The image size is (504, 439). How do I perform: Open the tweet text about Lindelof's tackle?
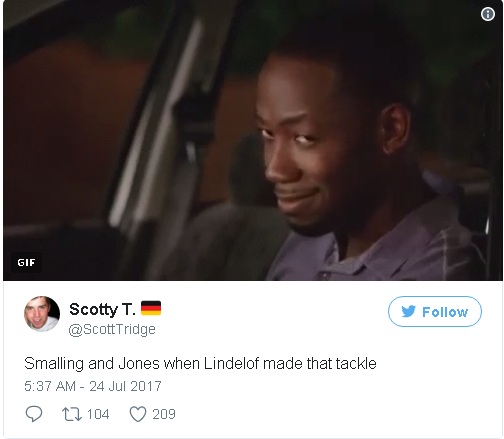coord(200,363)
